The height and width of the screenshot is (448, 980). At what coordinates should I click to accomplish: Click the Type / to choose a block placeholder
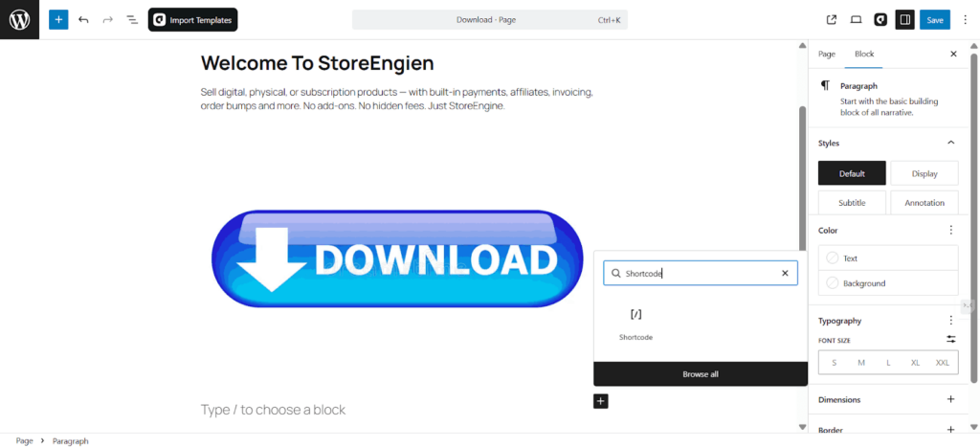pos(273,410)
